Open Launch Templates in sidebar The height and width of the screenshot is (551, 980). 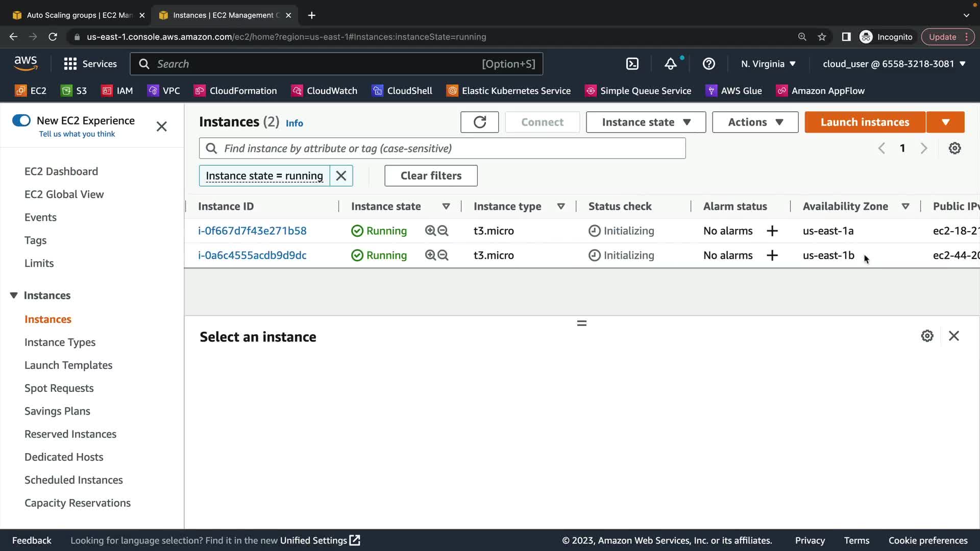click(x=68, y=365)
